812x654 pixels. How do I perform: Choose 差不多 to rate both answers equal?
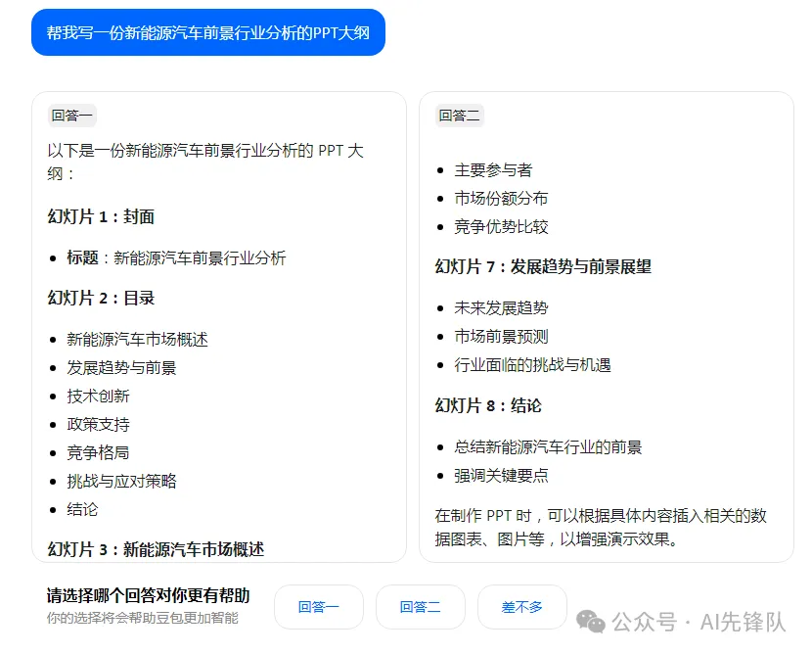point(522,607)
